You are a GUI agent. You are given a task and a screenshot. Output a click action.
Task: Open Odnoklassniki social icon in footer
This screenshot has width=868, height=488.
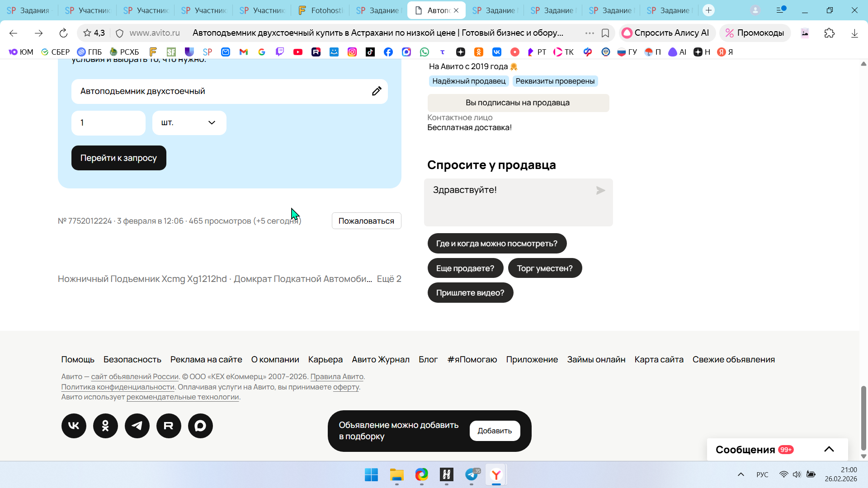pos(105,426)
